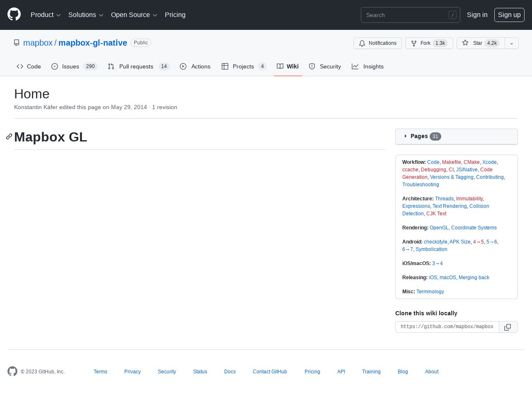View the 1 revision history link
Screen dimensions: 532x397
click(164, 107)
